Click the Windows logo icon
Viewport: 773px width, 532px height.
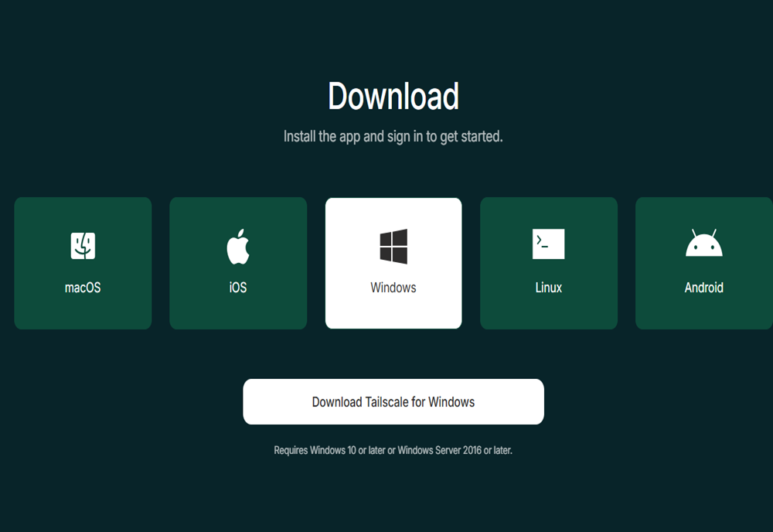coord(393,246)
